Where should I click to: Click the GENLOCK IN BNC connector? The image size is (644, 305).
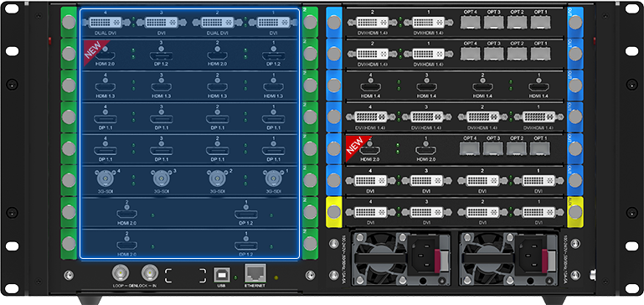[150, 273]
